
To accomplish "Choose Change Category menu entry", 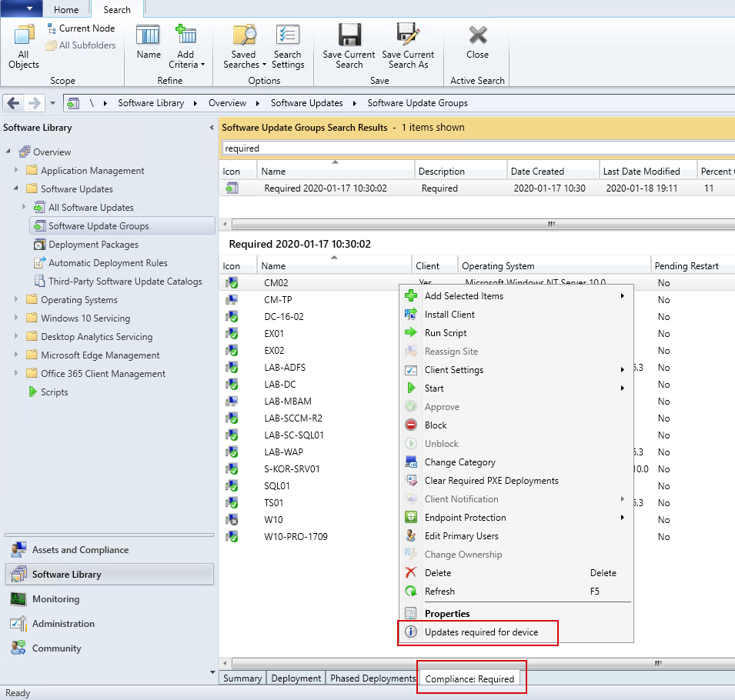I will pos(515,462).
